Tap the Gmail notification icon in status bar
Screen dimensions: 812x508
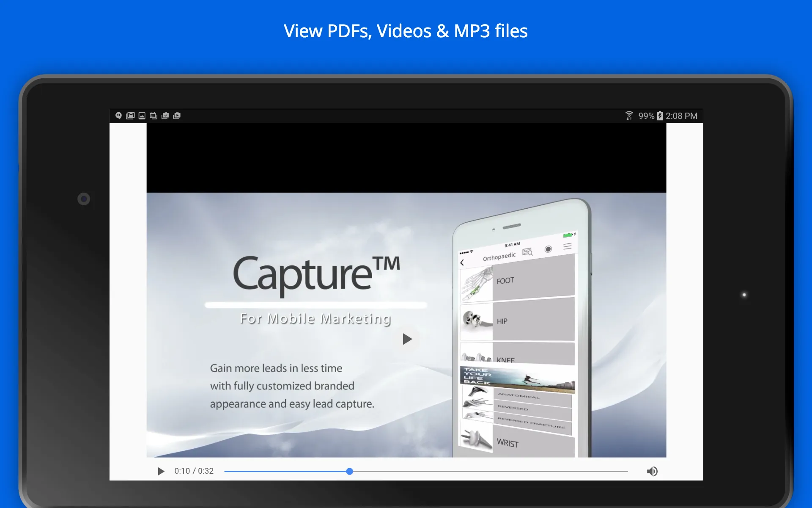tap(130, 116)
